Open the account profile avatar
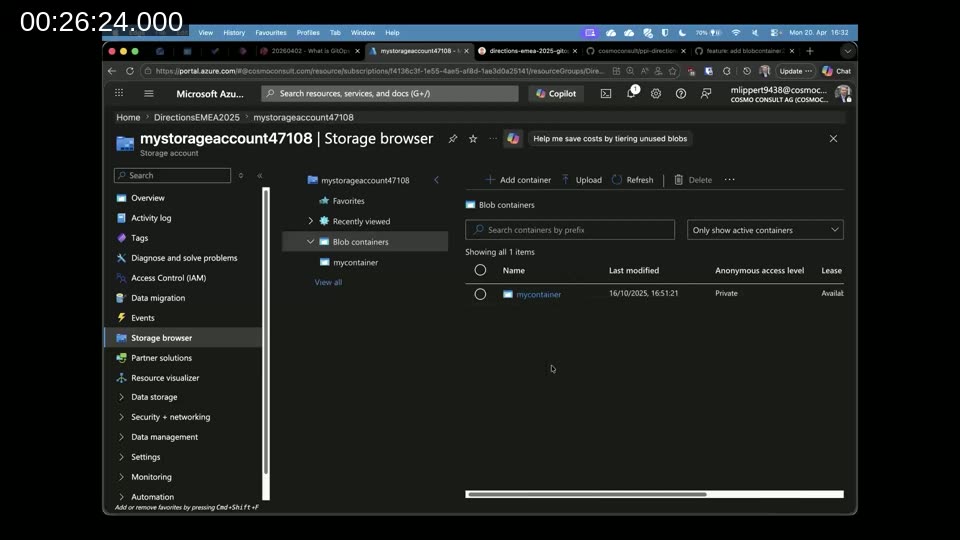The height and width of the screenshot is (540, 960). coord(844,94)
